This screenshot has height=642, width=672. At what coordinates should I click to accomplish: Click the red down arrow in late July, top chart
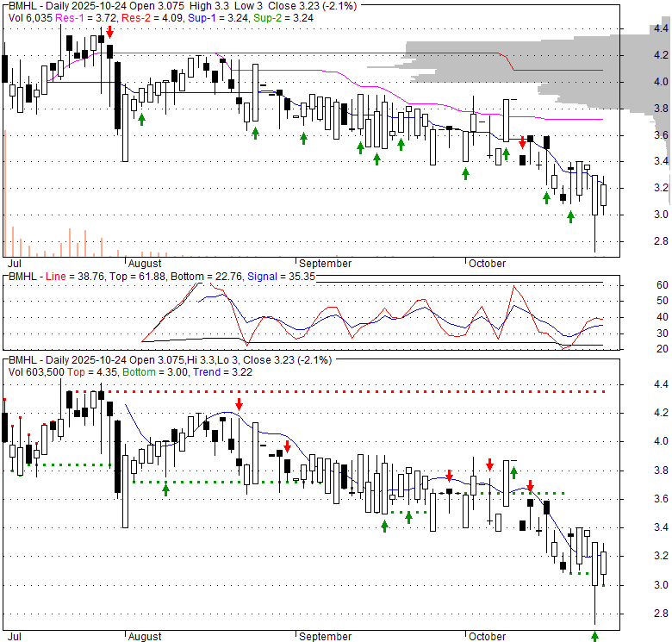(x=110, y=32)
